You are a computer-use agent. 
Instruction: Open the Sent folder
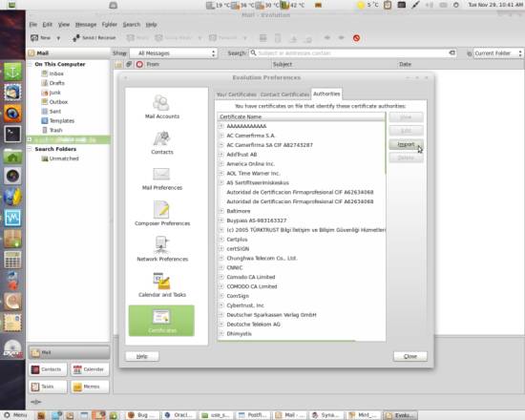pyautogui.click(x=55, y=111)
